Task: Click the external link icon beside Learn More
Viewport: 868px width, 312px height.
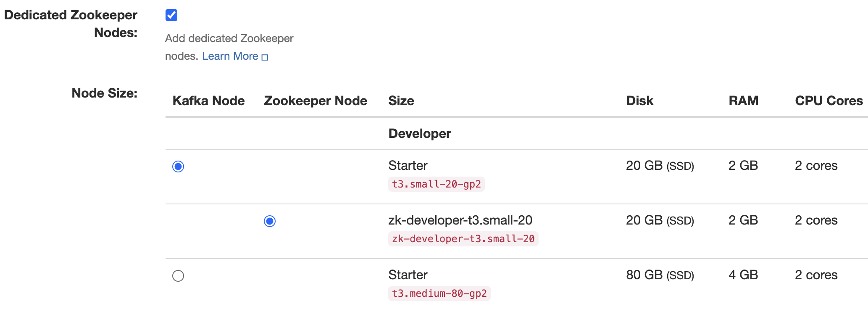Action: coord(265,56)
